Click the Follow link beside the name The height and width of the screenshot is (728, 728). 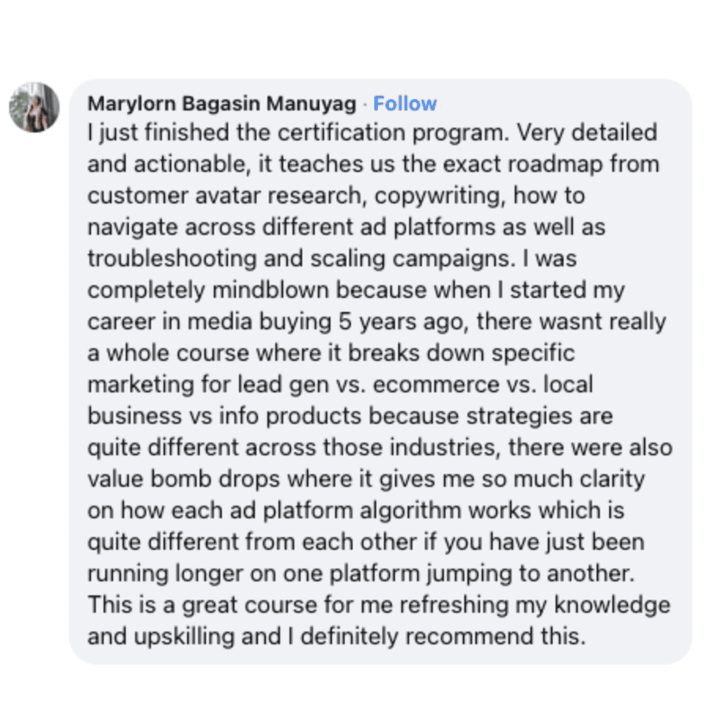coord(405,104)
